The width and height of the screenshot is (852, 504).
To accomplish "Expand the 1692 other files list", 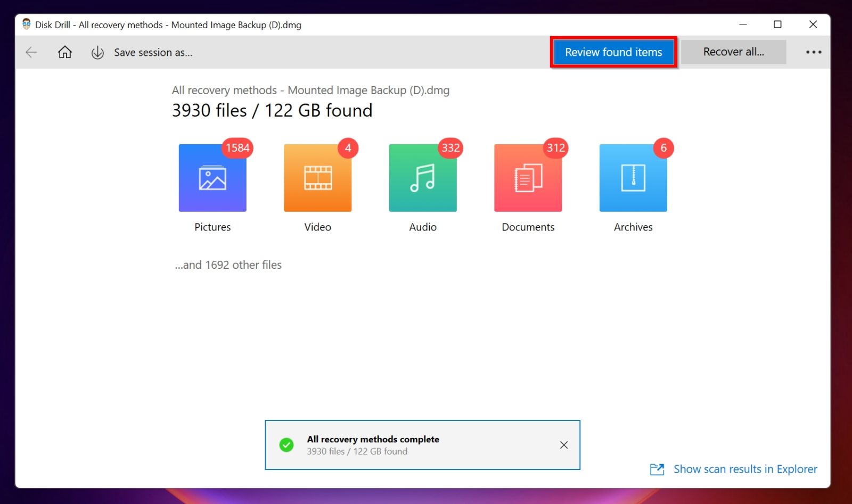I will click(227, 265).
